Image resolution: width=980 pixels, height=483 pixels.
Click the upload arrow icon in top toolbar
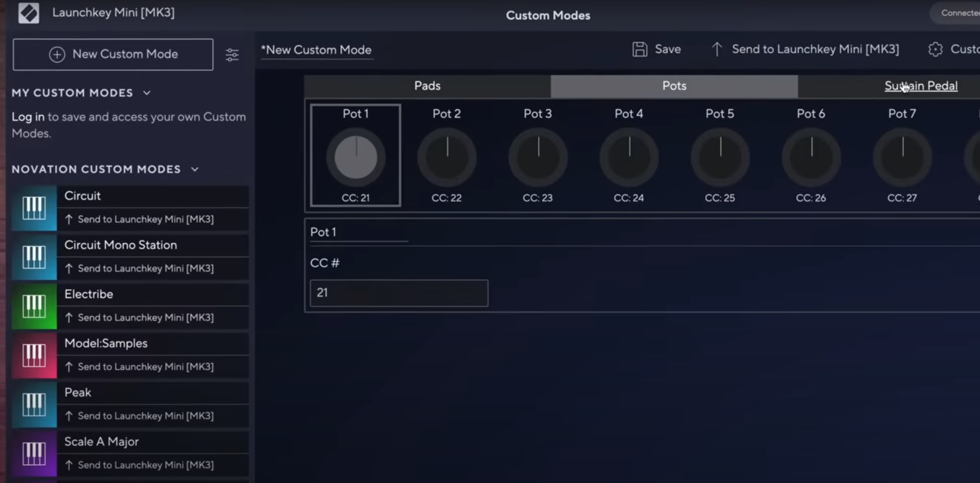(717, 49)
